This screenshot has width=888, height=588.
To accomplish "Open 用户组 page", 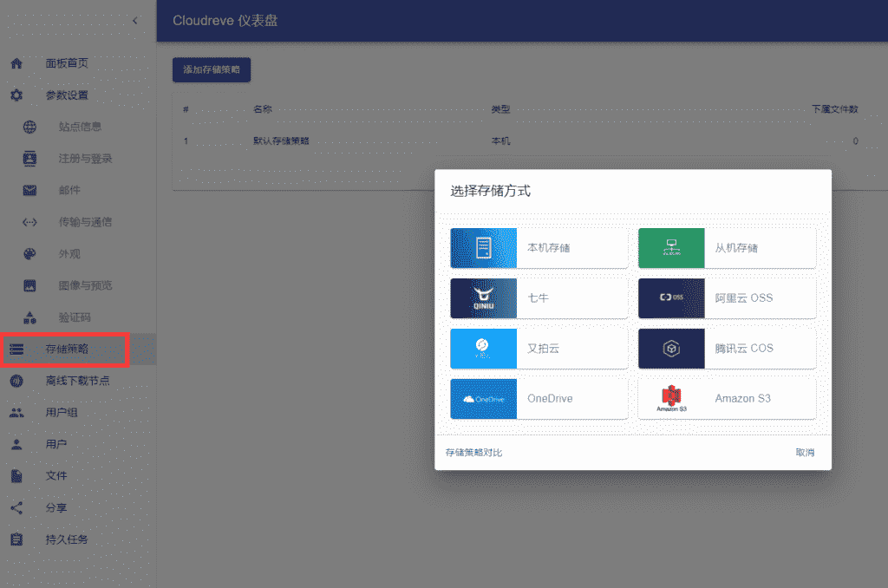I will [x=78, y=413].
